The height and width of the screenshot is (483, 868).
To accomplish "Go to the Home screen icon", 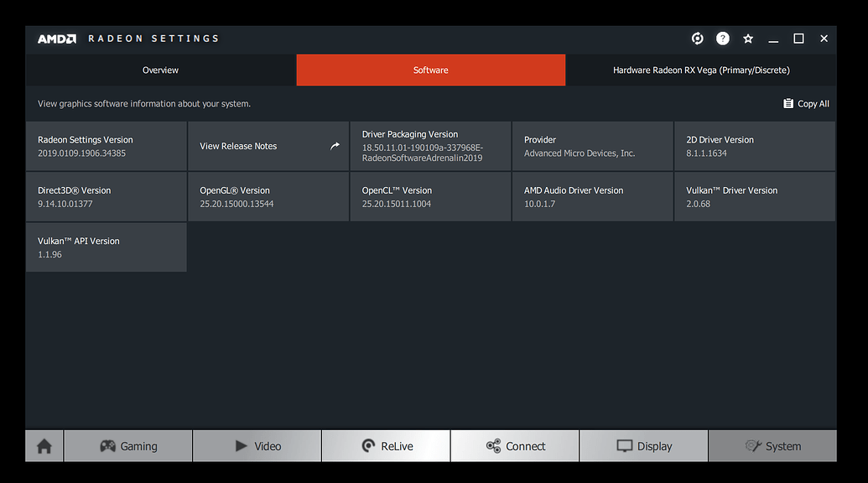I will point(44,446).
